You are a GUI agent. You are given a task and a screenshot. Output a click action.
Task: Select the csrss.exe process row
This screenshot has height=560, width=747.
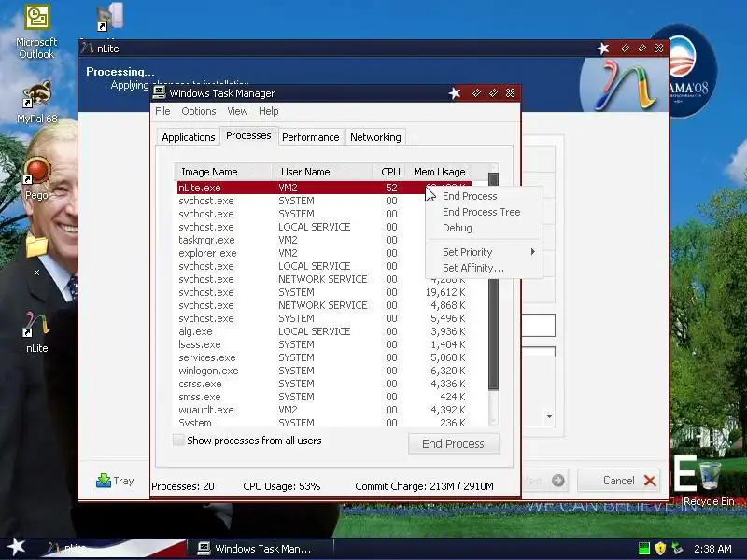tap(324, 384)
